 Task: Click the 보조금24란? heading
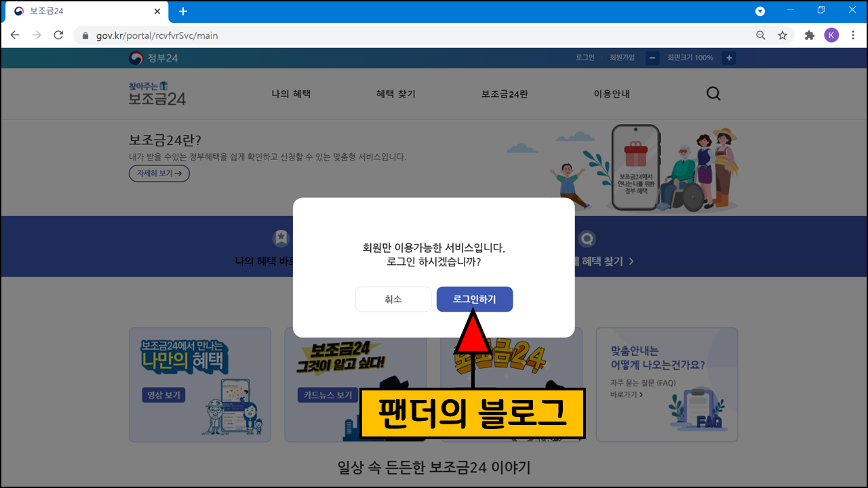click(x=165, y=140)
